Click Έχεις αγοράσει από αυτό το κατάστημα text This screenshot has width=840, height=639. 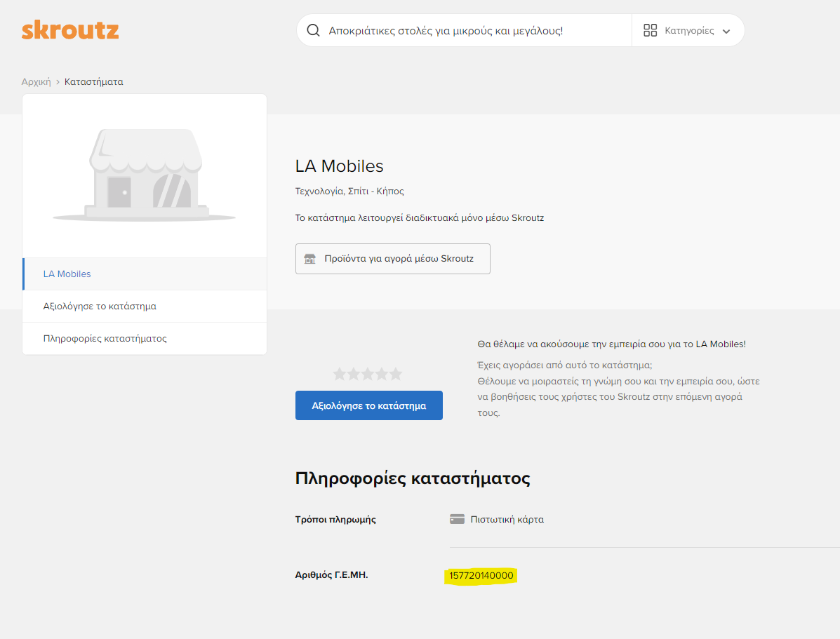[565, 365]
